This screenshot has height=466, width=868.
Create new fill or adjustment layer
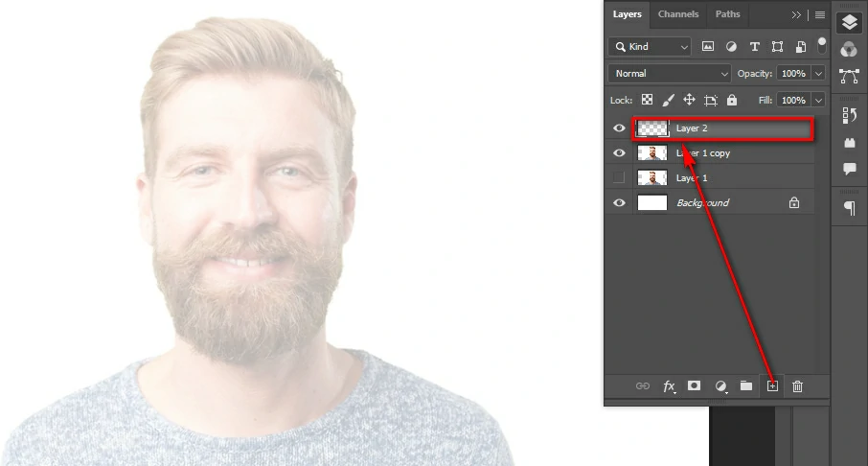(720, 386)
